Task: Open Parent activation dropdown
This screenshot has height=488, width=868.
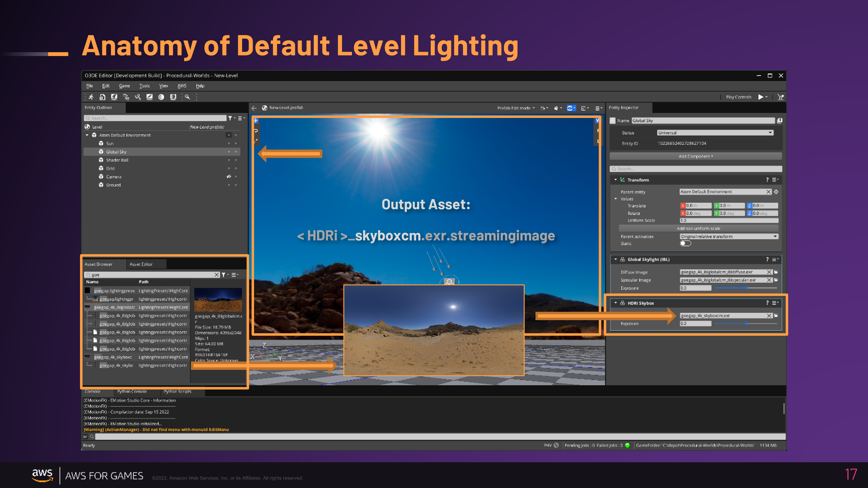Action: pos(729,236)
